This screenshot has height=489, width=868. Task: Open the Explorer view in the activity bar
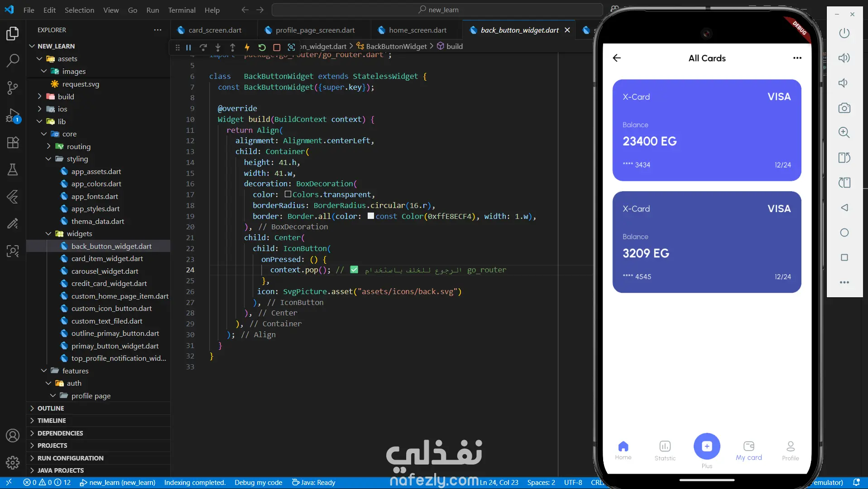click(x=13, y=33)
